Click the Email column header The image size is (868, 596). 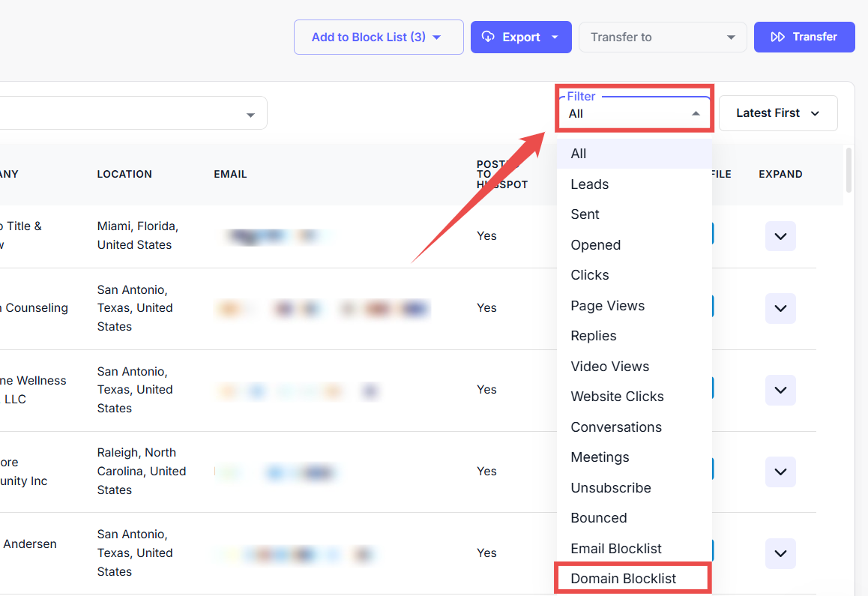coord(230,174)
